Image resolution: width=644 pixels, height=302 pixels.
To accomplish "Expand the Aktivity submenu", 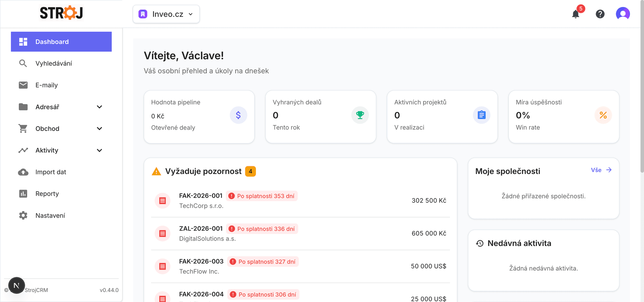I will [x=99, y=150].
